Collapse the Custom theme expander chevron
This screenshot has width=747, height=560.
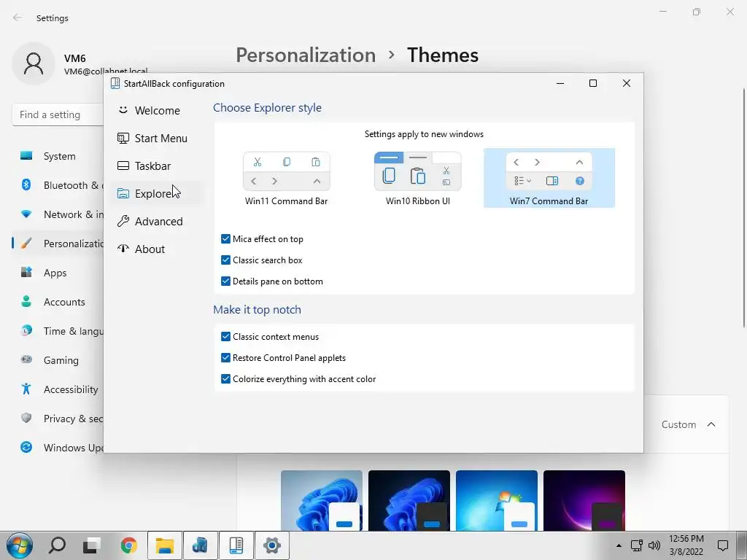(x=711, y=424)
